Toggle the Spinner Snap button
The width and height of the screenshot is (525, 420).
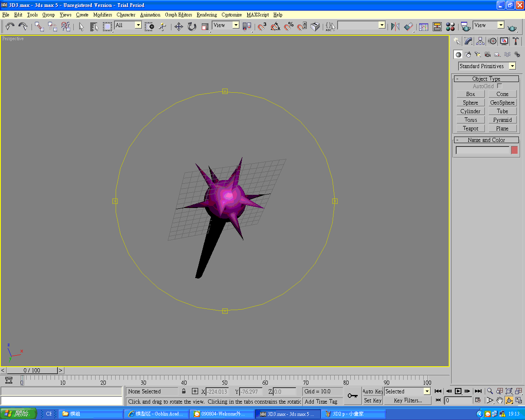coord(302,27)
